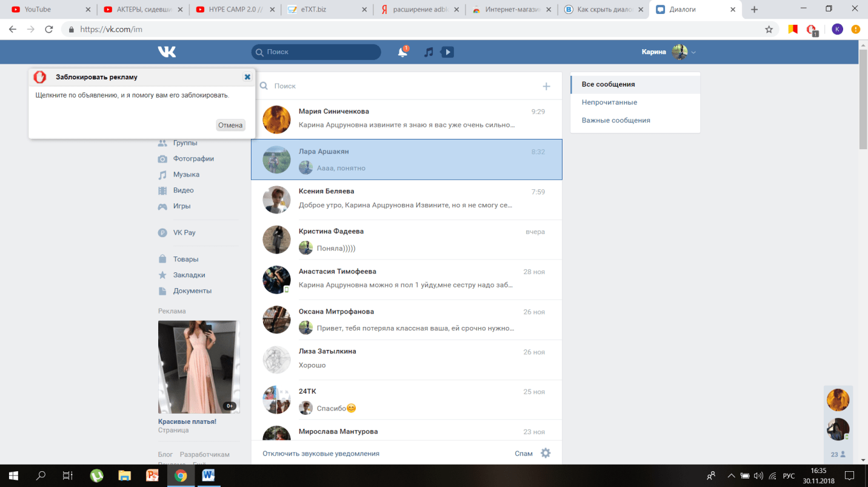Bookmark this page with star icon
868x487 pixels.
click(x=769, y=29)
